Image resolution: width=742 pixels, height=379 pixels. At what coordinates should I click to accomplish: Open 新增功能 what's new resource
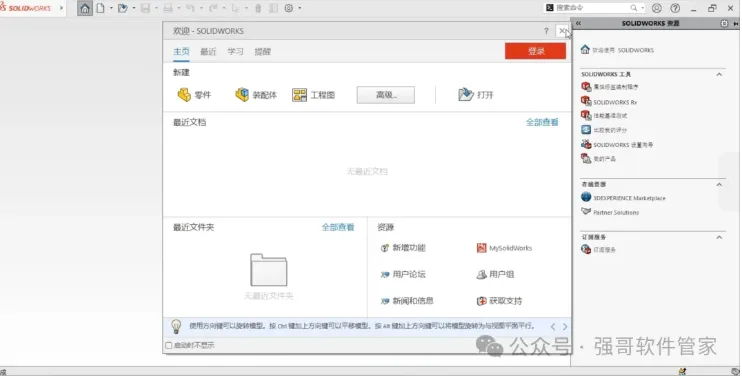pos(403,248)
